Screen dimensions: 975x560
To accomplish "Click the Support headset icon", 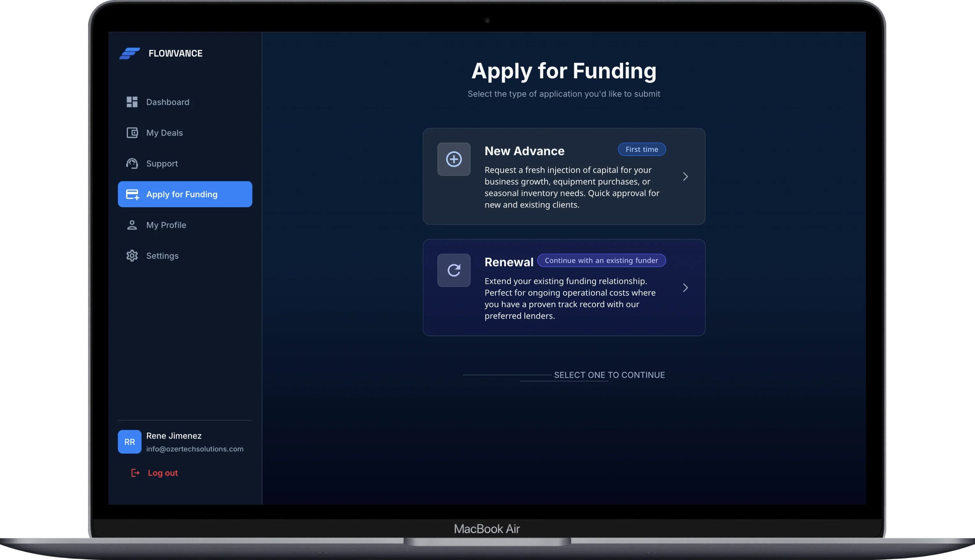I will click(x=132, y=164).
